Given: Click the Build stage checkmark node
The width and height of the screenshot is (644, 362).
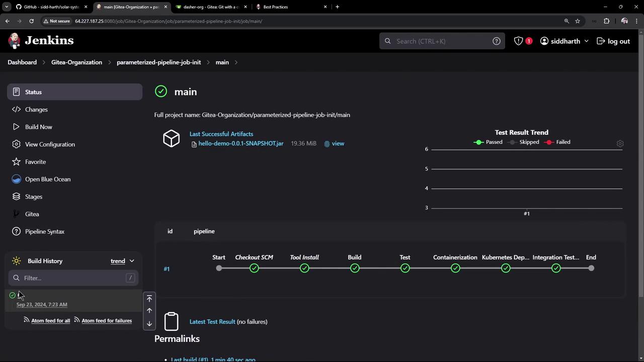Looking at the screenshot, I should coord(355,268).
